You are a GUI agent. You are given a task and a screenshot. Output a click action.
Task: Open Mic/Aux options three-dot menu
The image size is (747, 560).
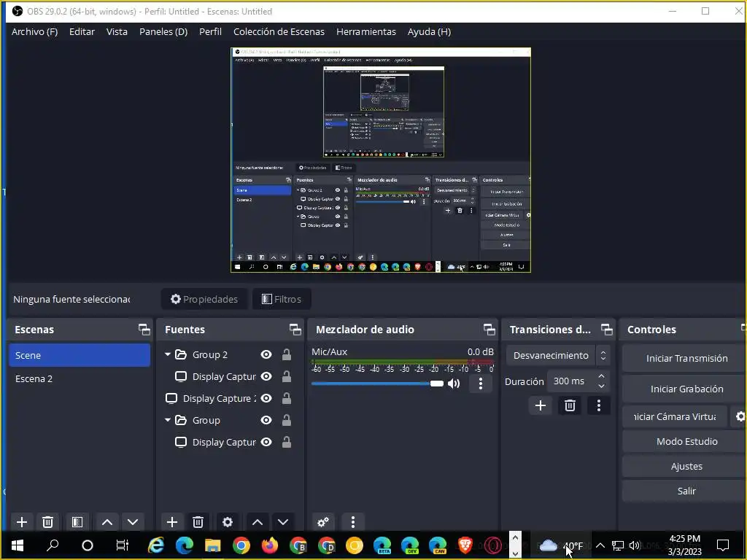pyautogui.click(x=480, y=384)
